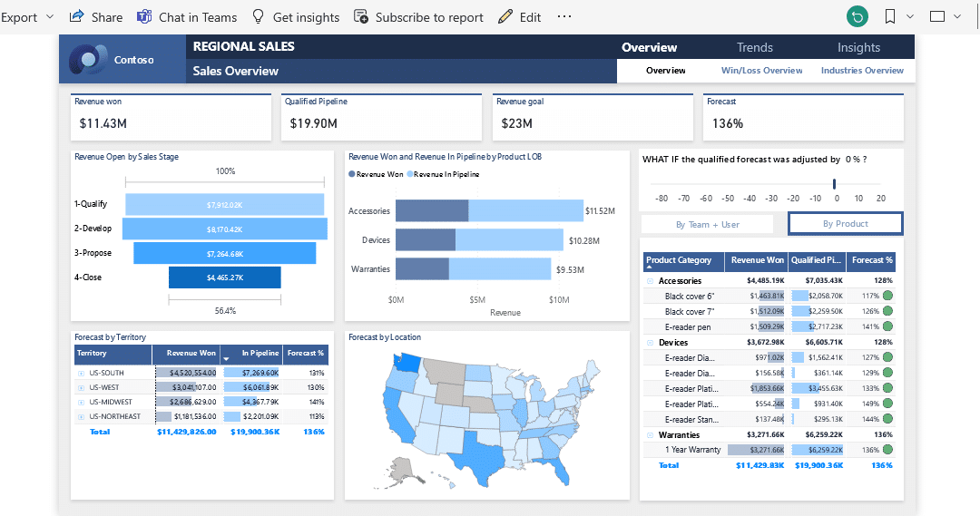The image size is (980, 516).
Task: Click the By Team + User button
Action: [x=707, y=224]
